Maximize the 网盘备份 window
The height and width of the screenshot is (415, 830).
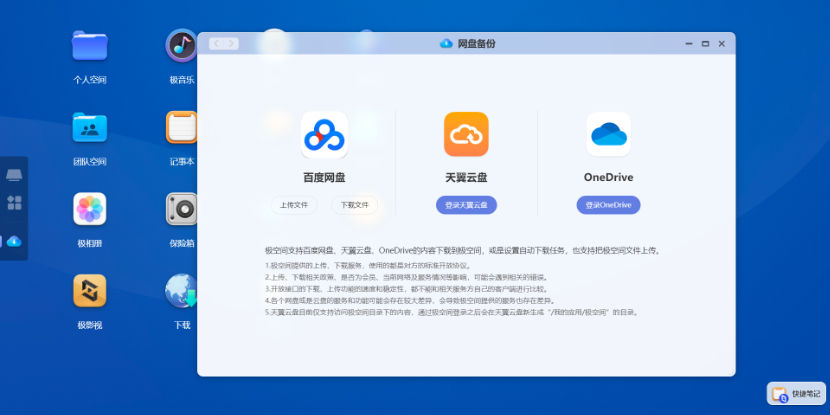click(705, 44)
